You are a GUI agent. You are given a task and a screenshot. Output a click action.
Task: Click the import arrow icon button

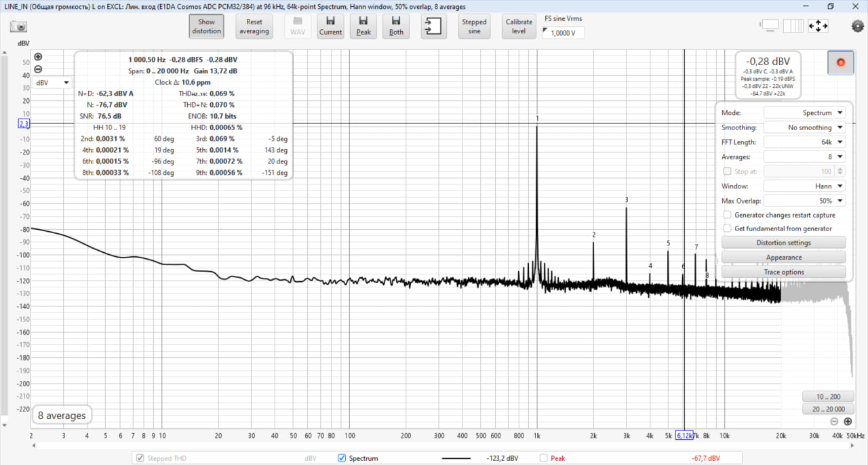click(433, 26)
